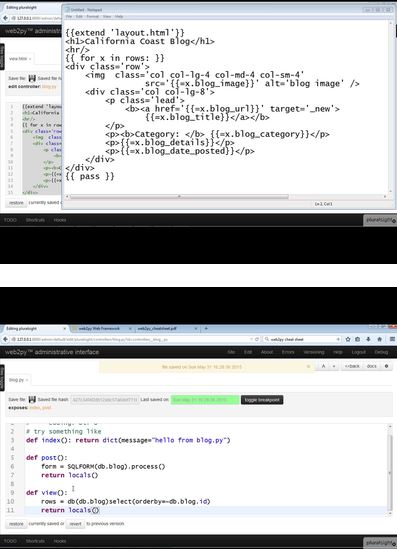Click code editor scrollbar down arrow
The image size is (397, 549).
390,514
